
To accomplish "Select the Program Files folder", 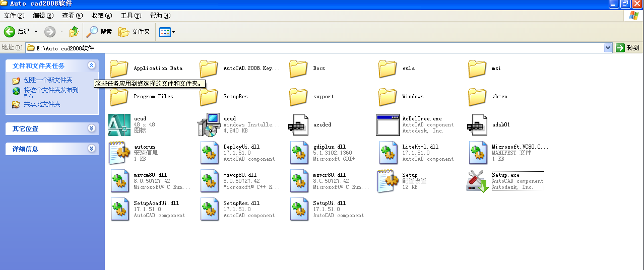I will (x=142, y=97).
